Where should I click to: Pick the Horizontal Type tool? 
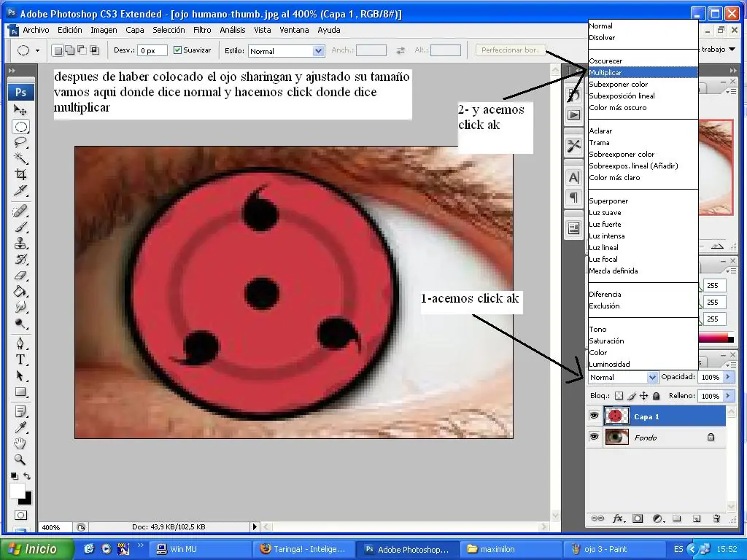20,359
